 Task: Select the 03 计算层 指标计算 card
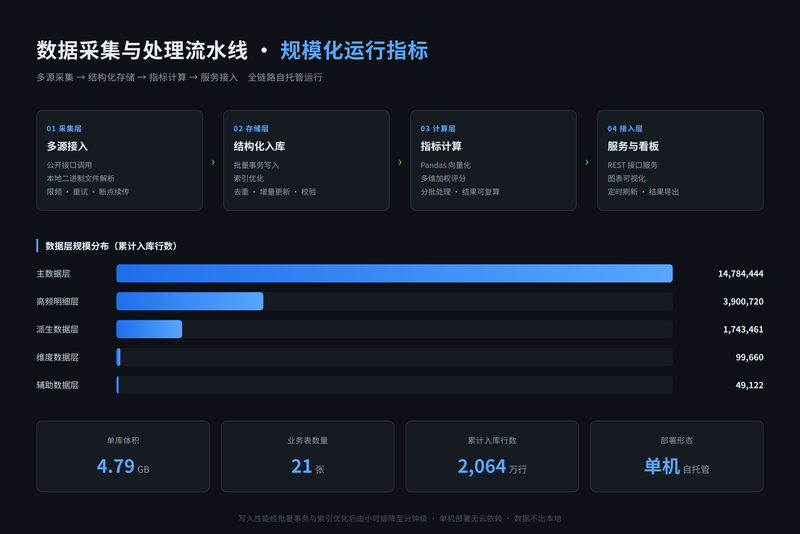(493, 161)
